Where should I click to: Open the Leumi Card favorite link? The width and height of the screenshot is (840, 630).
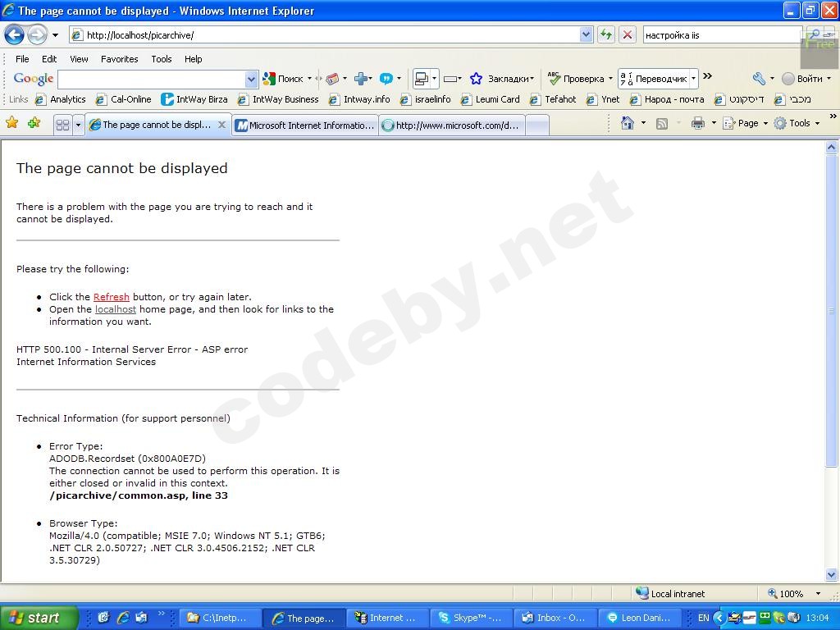point(491,99)
